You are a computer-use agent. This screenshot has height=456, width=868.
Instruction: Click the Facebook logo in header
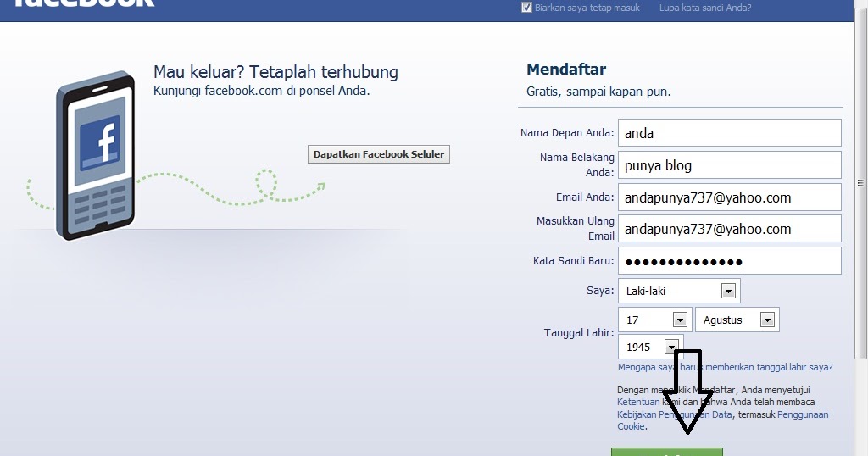click(x=83, y=3)
